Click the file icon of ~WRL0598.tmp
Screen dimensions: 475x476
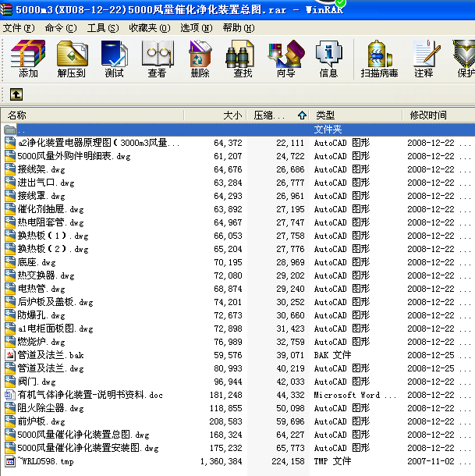pyautogui.click(x=10, y=461)
